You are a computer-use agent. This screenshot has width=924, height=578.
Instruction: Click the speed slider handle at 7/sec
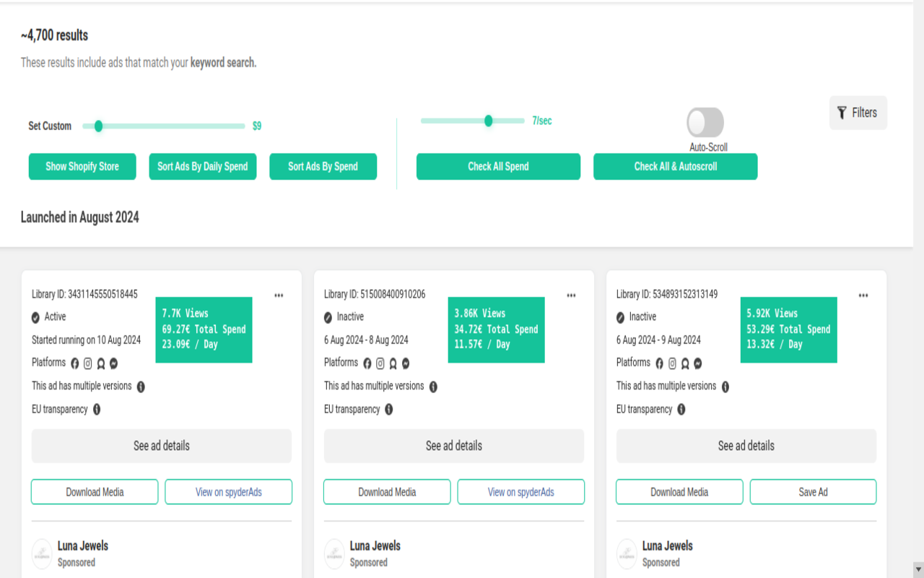[489, 121]
